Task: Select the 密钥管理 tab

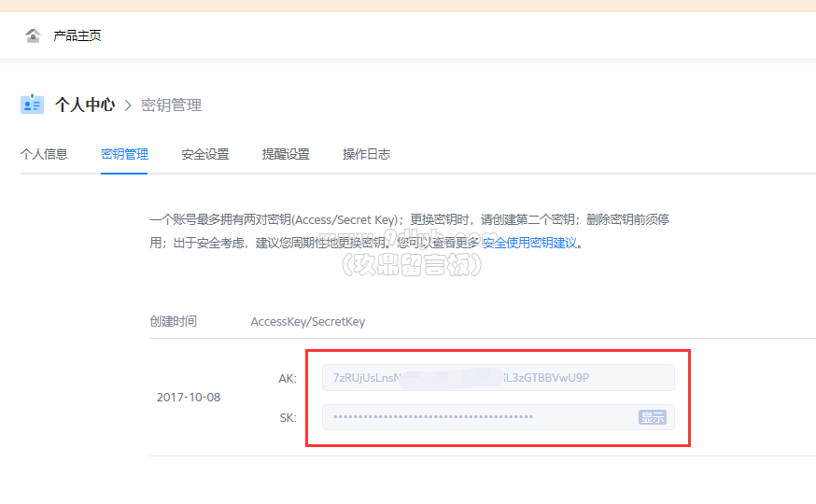Action: click(x=124, y=155)
